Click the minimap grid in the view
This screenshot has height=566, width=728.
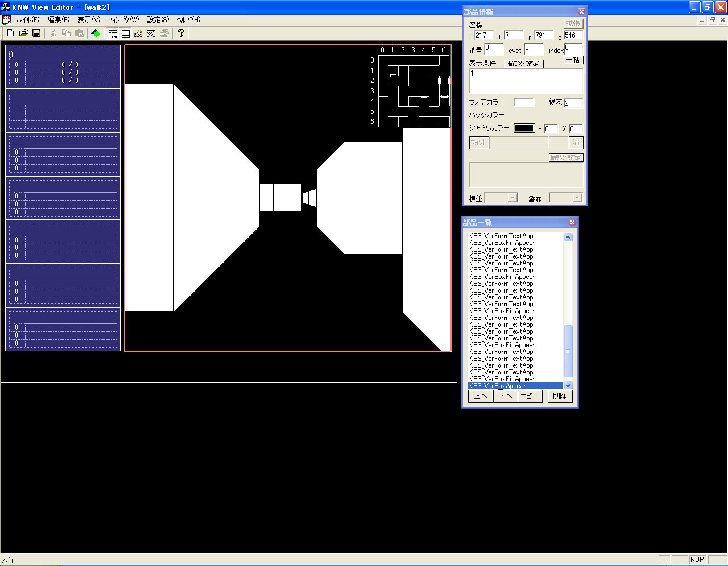click(413, 91)
